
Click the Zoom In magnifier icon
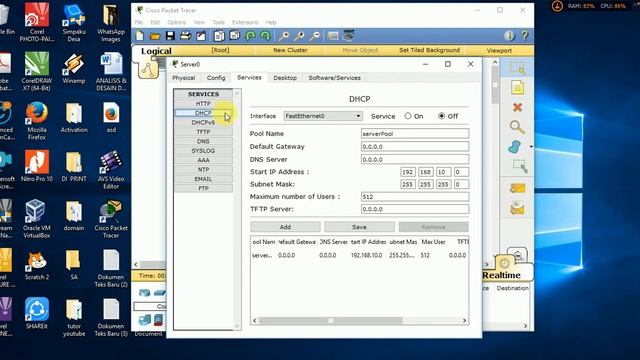click(x=284, y=36)
